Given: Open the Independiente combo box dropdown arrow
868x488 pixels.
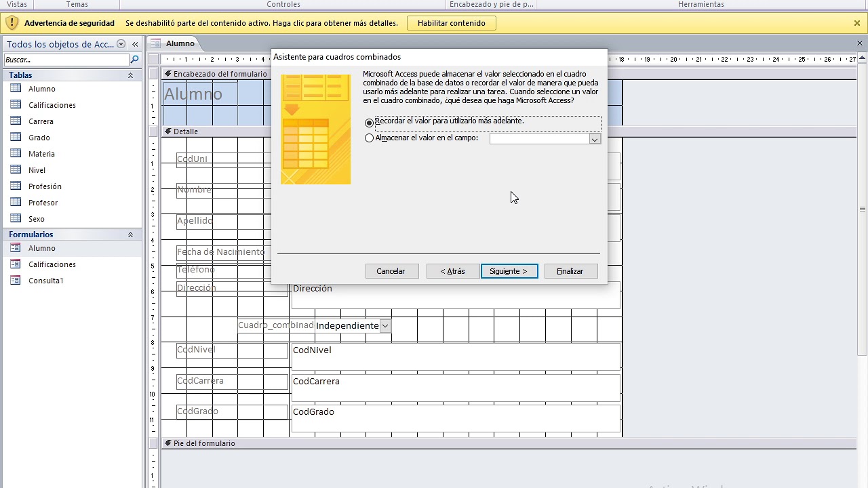Looking at the screenshot, I should tap(385, 326).
